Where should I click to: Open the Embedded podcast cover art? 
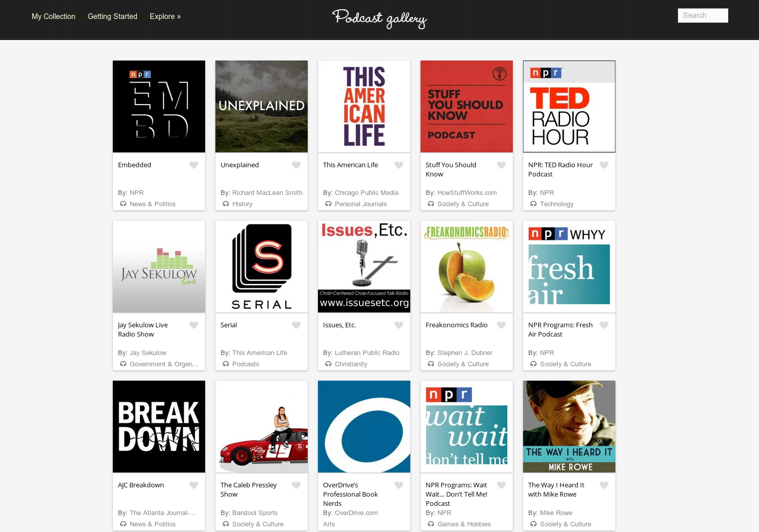[x=159, y=106]
